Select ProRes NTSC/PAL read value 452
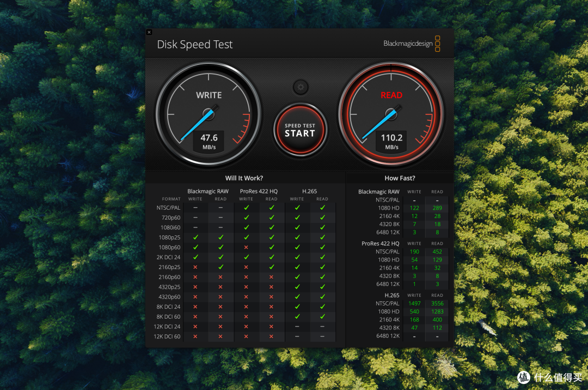588x390 pixels. click(437, 252)
